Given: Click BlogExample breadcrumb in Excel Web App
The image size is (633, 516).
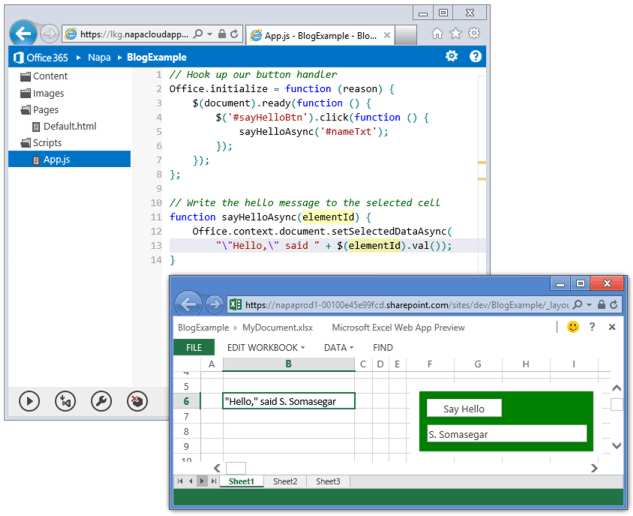Looking at the screenshot, I should pos(203,327).
